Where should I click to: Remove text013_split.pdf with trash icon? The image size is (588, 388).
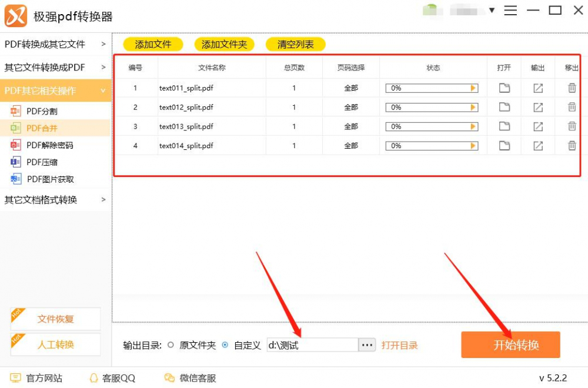tap(572, 126)
